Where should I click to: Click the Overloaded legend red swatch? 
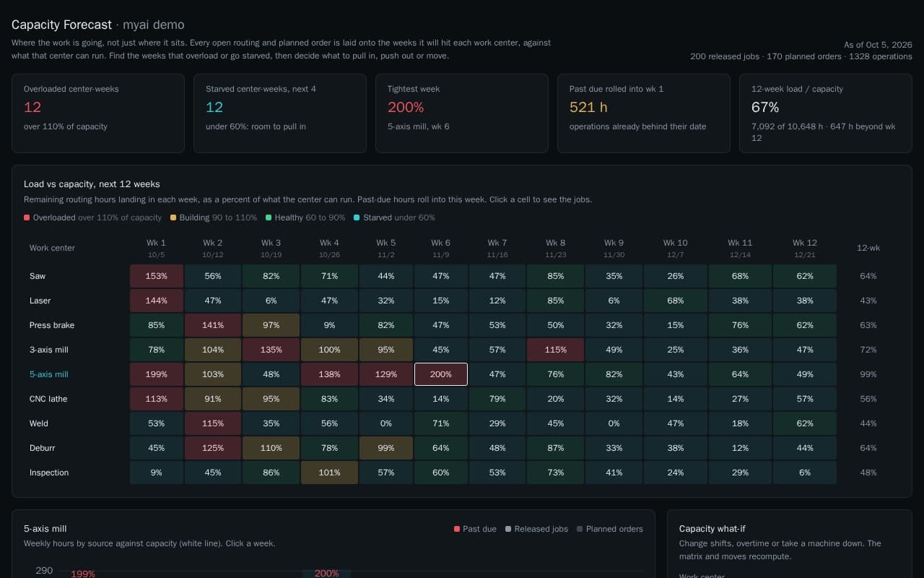tap(27, 217)
